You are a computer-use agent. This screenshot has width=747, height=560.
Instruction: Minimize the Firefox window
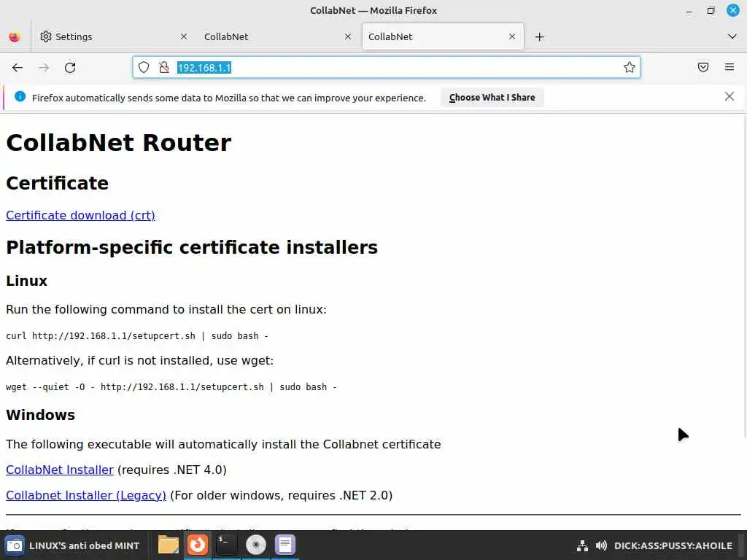point(689,10)
